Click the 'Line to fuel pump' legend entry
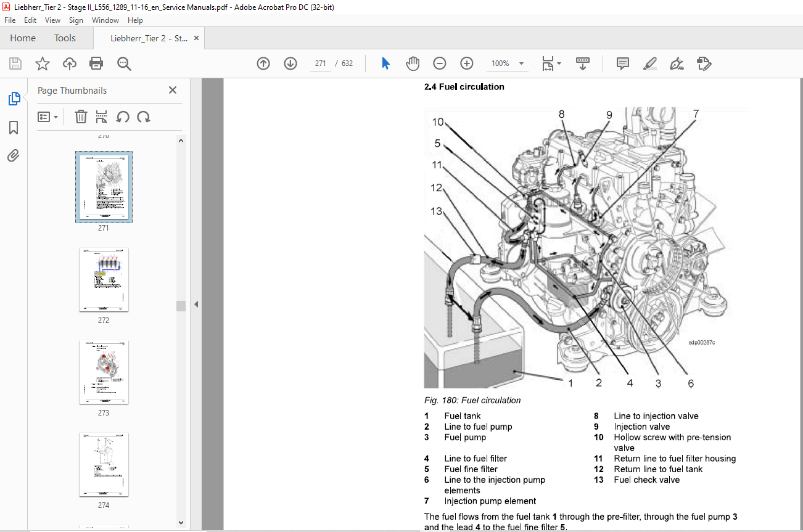803x532 pixels. [478, 427]
